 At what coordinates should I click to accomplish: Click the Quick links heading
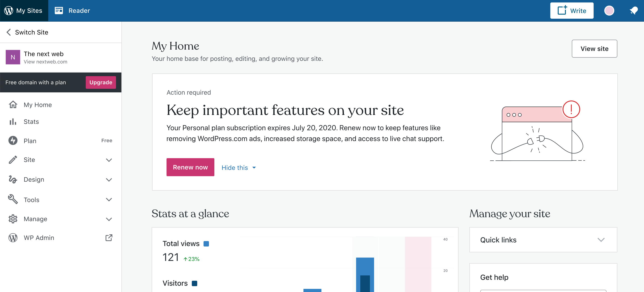[x=498, y=240]
